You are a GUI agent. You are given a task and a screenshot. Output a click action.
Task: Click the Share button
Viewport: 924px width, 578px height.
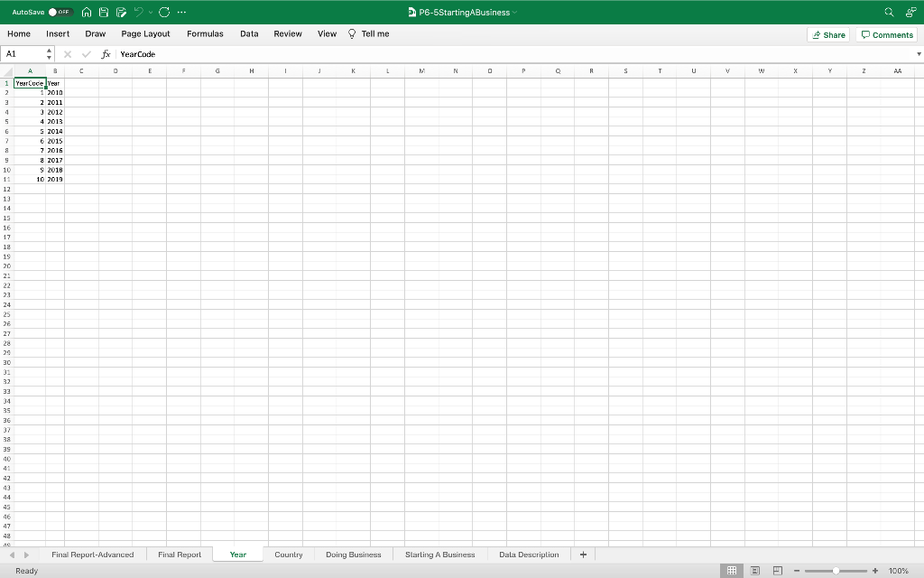(827, 34)
